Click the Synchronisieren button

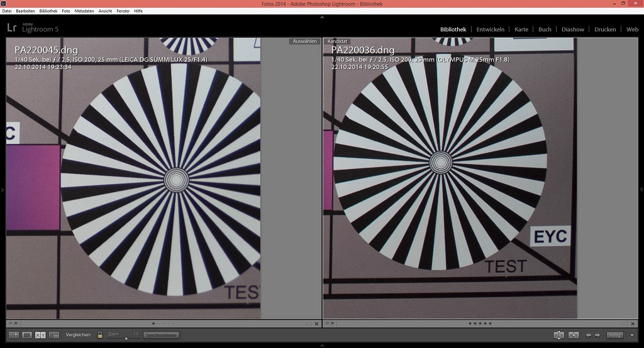161,335
